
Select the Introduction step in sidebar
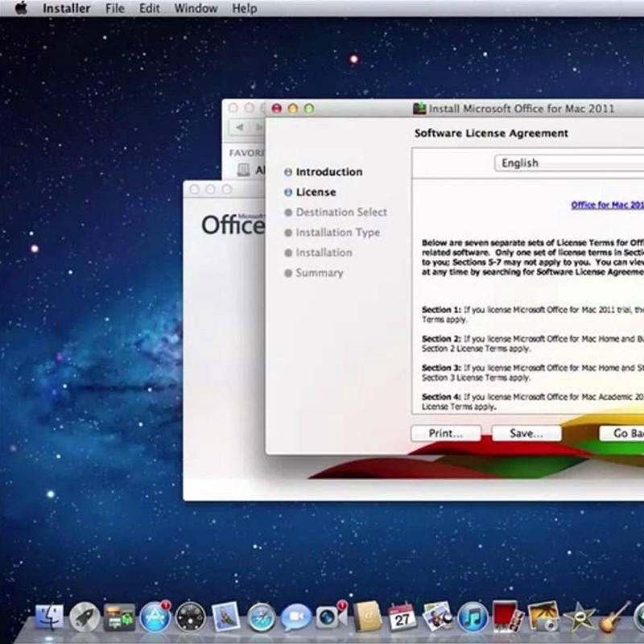pyautogui.click(x=328, y=172)
